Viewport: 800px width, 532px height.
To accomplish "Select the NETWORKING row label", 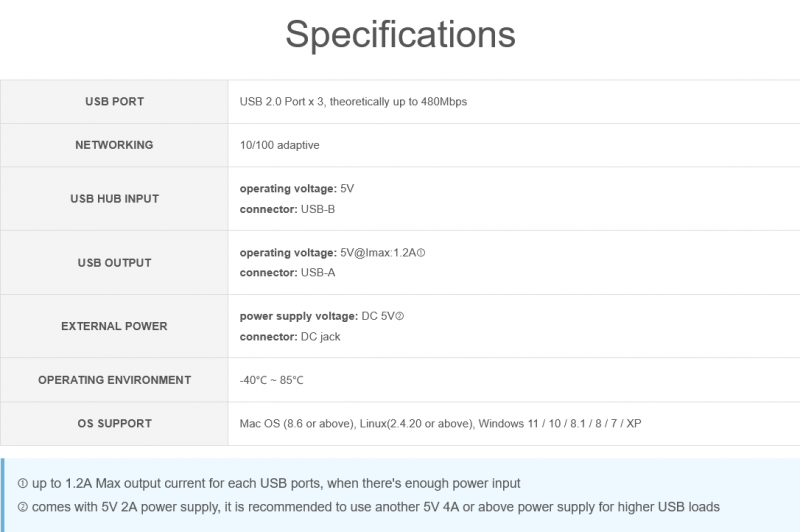I will (114, 145).
